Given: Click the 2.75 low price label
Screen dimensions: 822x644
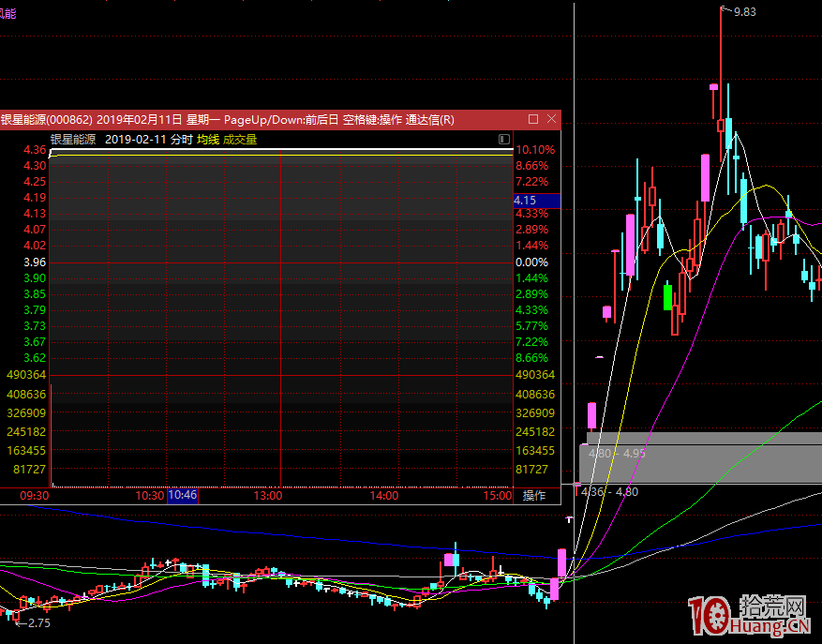Looking at the screenshot, I should 38,622.
